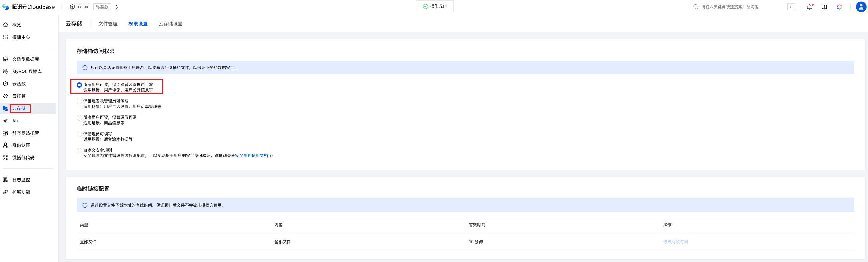Screen dimensions: 868x262
Task: Click the 身份认证 person icon
Action: (5, 145)
